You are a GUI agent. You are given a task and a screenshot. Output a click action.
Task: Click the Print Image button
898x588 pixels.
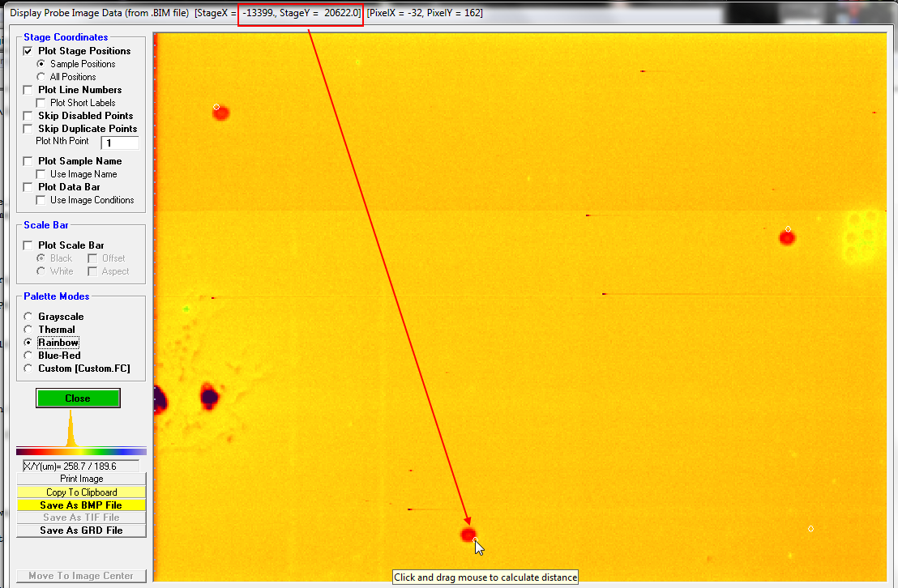pos(81,479)
